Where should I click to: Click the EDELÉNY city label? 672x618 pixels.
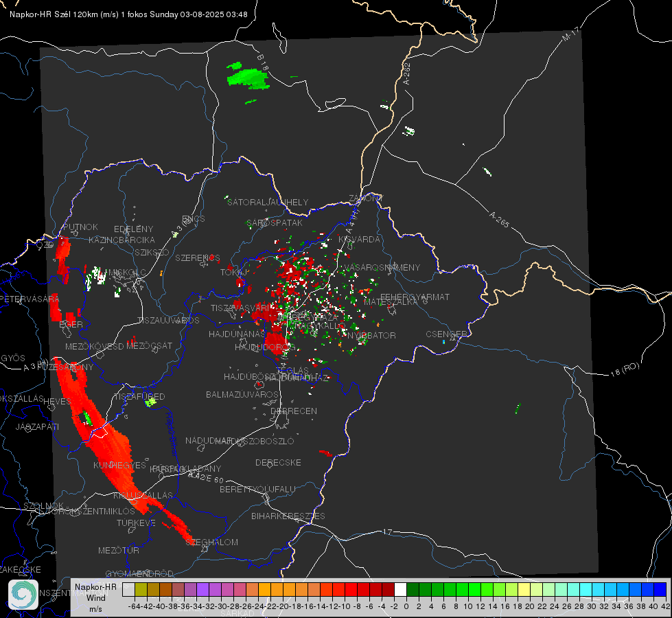[x=133, y=229]
